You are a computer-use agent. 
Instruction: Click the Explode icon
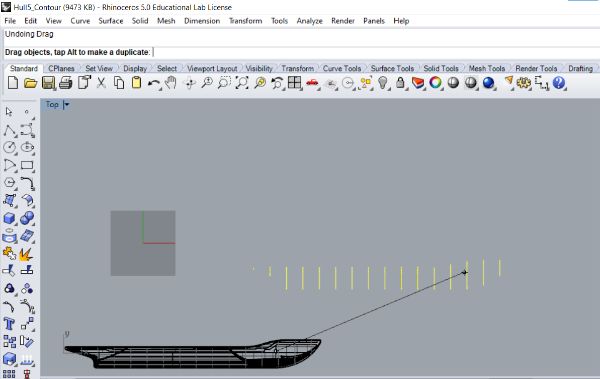[26, 253]
